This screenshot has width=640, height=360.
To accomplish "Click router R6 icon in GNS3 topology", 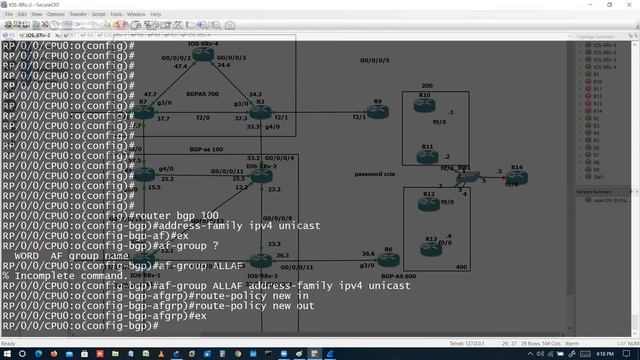I will coord(389,260).
